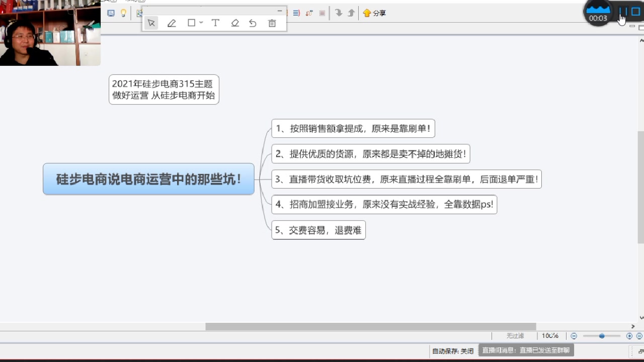Select topic 3 直播带货收取坑位费
The width and height of the screenshot is (644, 362).
[x=407, y=179]
